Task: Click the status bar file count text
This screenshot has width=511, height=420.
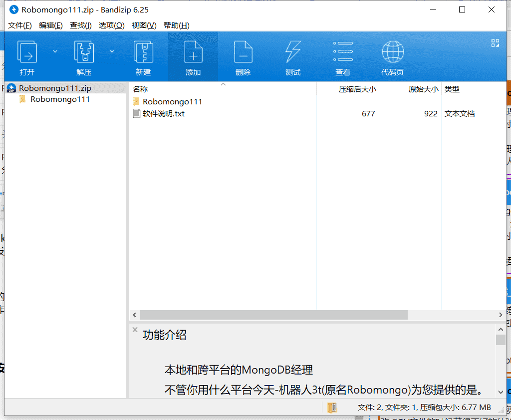Action: tap(424, 408)
